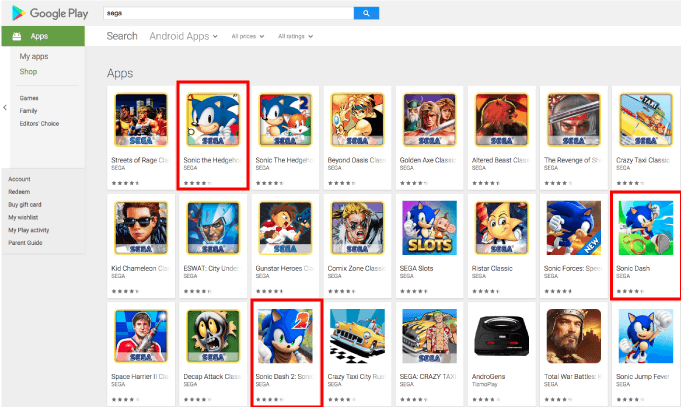681x407 pixels.
Task: Open the ESWAT: City Under Siege icon
Action: pos(213,228)
